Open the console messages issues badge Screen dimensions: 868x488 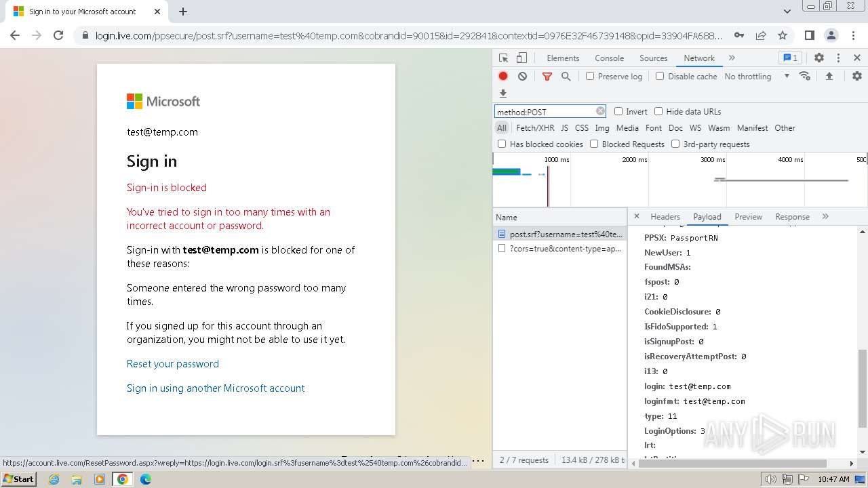coord(789,58)
